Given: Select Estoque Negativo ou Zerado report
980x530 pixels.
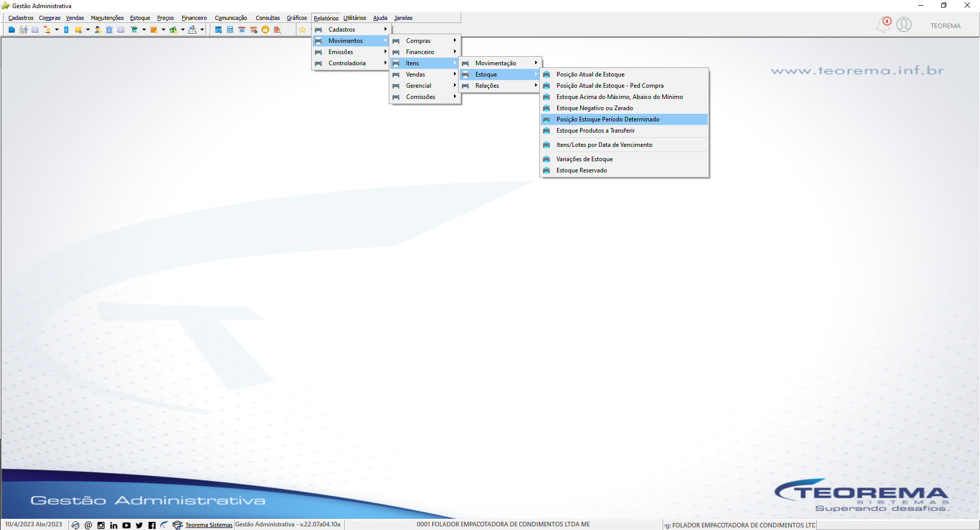Looking at the screenshot, I should tap(624, 108).
